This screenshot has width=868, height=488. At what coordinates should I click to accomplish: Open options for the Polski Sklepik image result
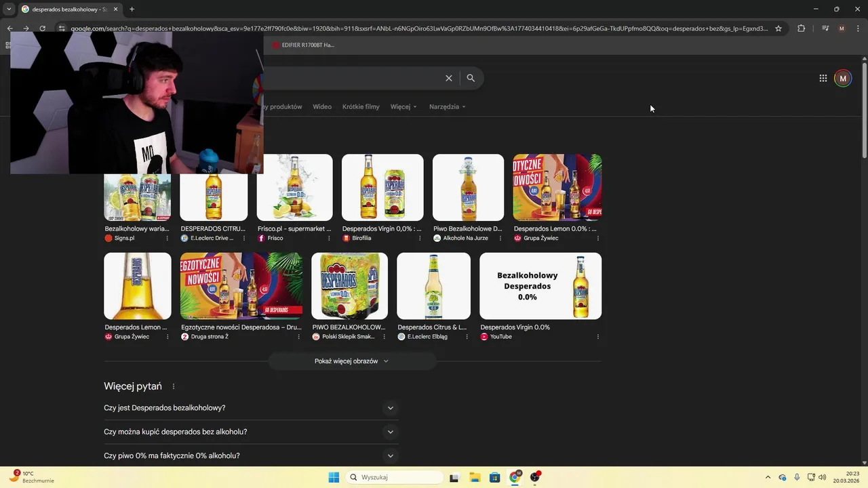click(x=384, y=336)
